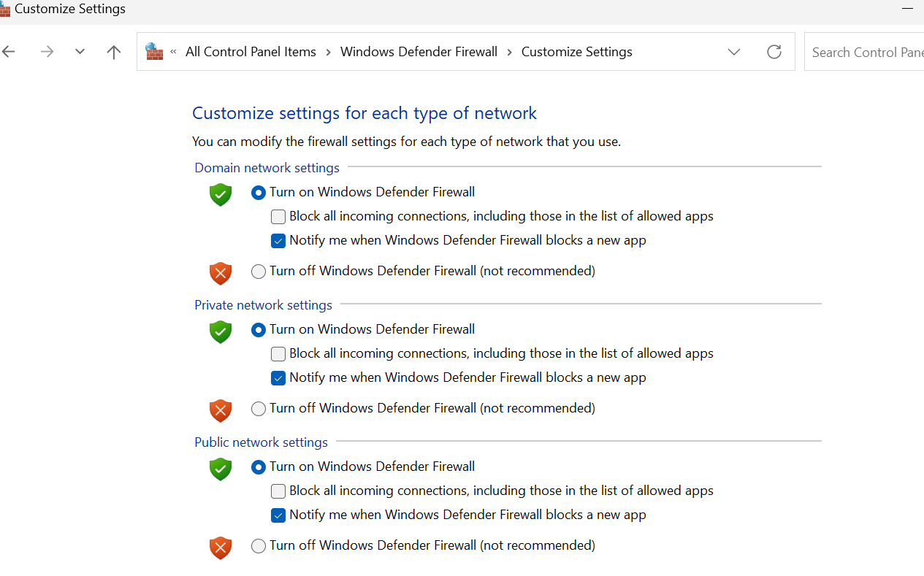Turn off firewall for Domain network
Image resolution: width=924 pixels, height=576 pixels.
coord(259,272)
